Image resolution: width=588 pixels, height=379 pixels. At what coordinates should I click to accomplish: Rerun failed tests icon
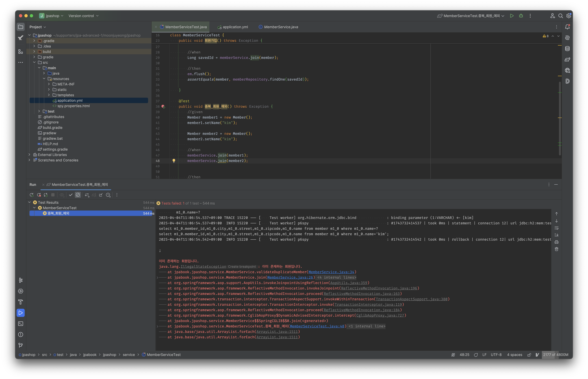point(39,195)
